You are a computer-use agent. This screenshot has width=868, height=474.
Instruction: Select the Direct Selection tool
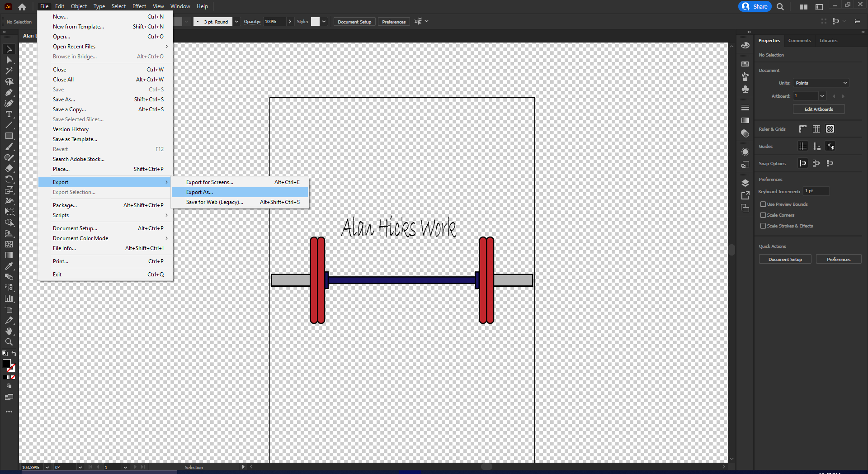9,60
